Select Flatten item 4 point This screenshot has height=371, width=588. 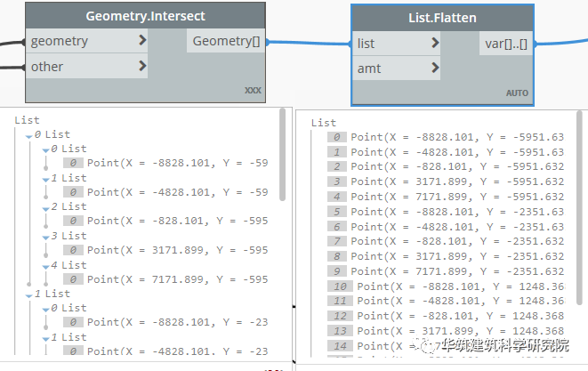[x=457, y=197]
